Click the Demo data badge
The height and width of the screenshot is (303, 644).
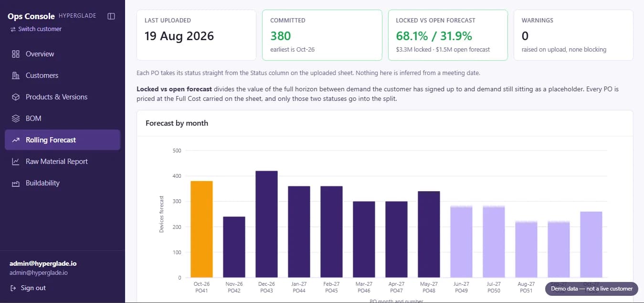[591, 289]
